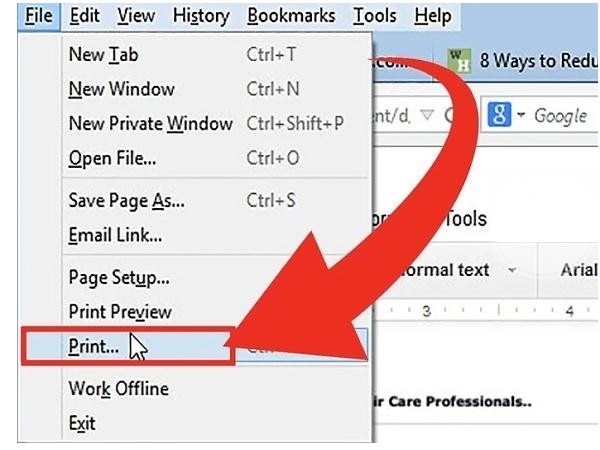Click the Care Professionals.. document text

pyautogui.click(x=460, y=402)
